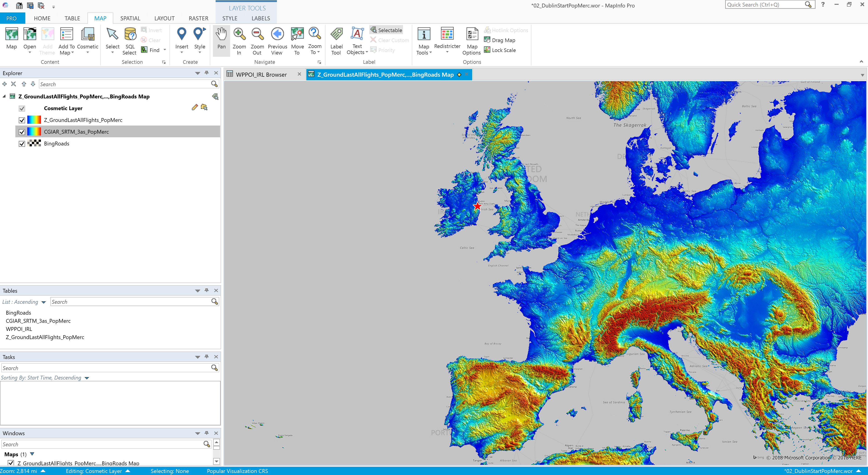Click Popular Visualization CRS in status bar

[x=237, y=471]
